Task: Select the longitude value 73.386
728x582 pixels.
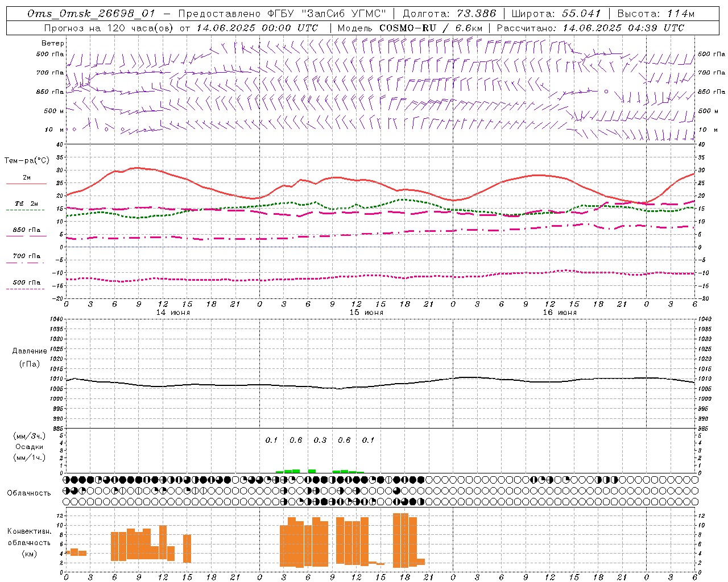Action: coord(477,14)
